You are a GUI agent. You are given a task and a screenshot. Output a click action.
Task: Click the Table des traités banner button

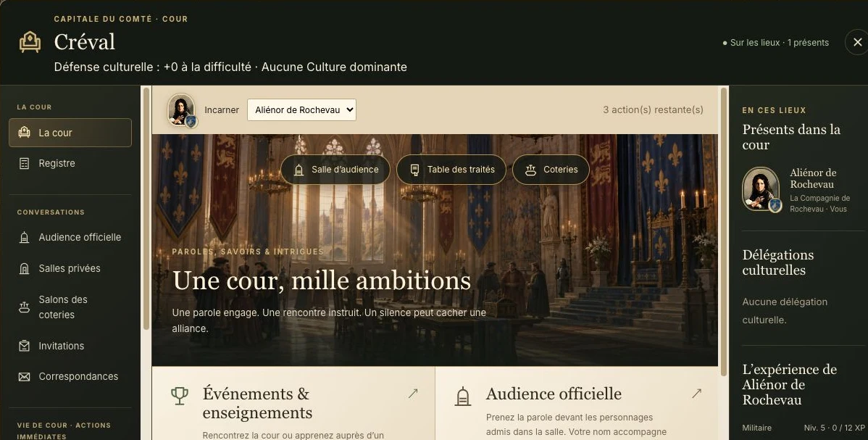coord(451,170)
